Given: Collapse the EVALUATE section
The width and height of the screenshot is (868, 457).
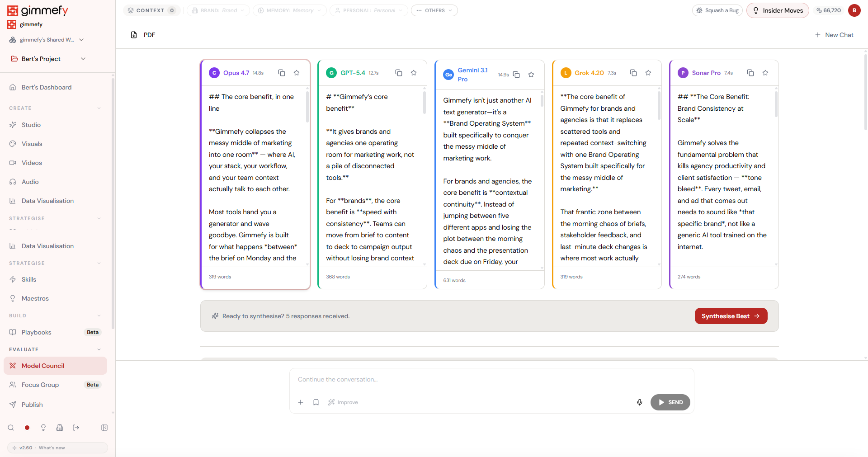Looking at the screenshot, I should tap(99, 349).
